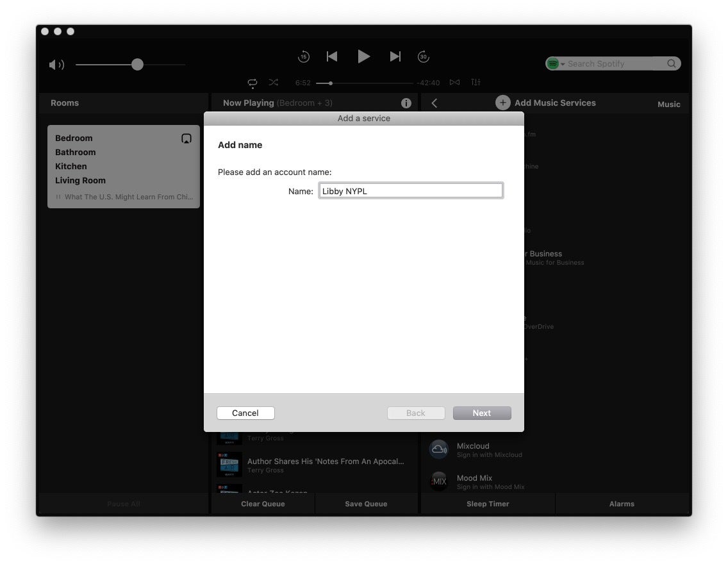Open the Spotify search source dropdown
Viewport: 728px width, 564px height.
[555, 63]
